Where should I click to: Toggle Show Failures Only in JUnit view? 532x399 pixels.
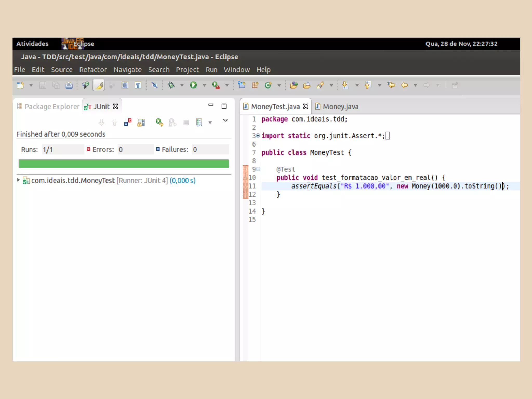128,122
